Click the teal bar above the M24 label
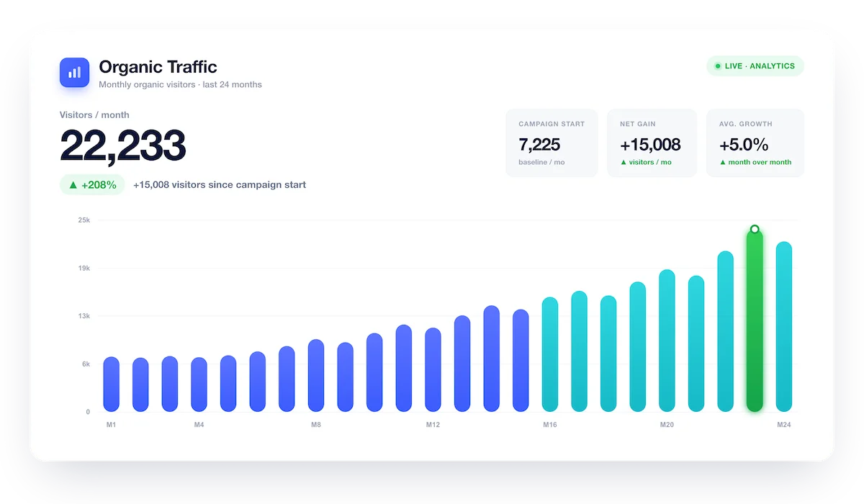 [x=784, y=327]
